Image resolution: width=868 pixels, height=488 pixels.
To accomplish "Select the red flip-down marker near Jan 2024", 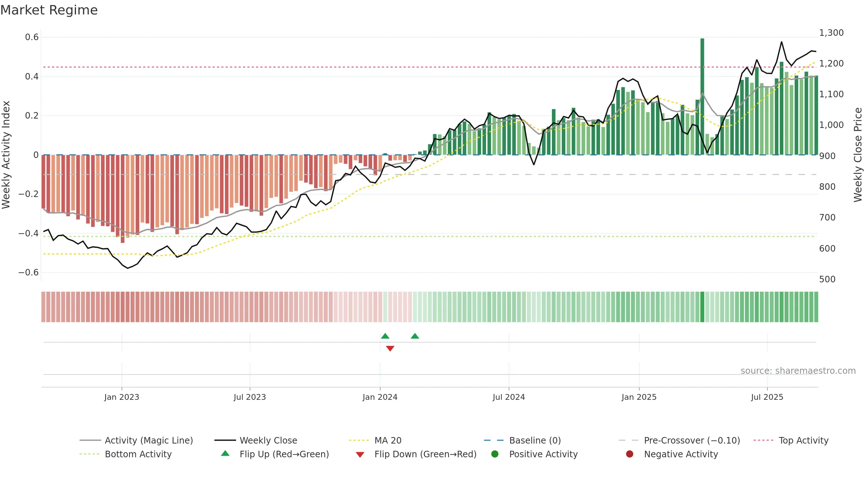I will coord(390,348).
